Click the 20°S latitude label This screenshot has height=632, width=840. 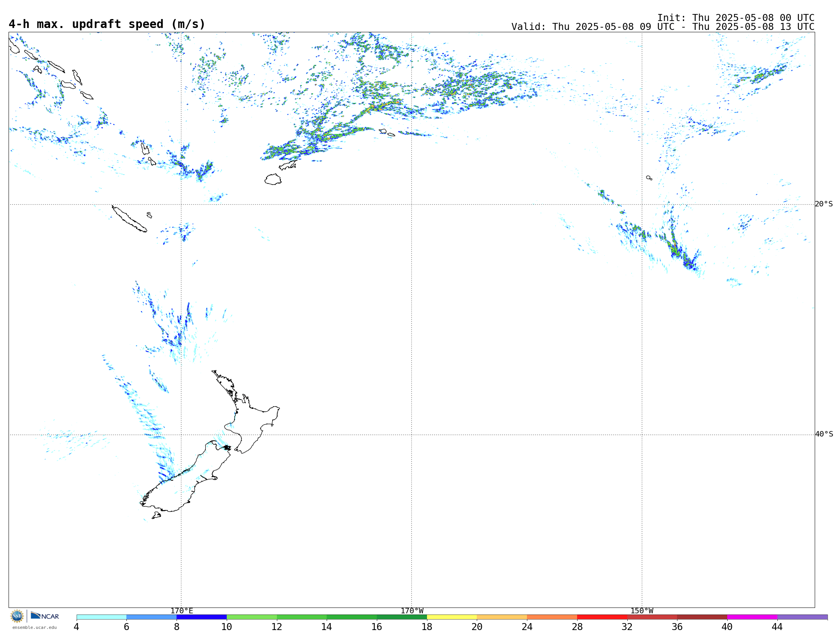pyautogui.click(x=824, y=204)
